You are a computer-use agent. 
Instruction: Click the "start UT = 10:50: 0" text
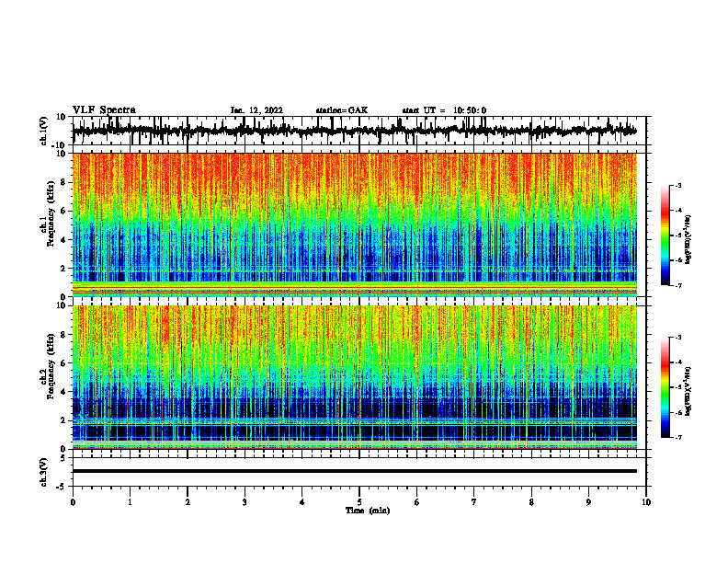[x=444, y=110]
